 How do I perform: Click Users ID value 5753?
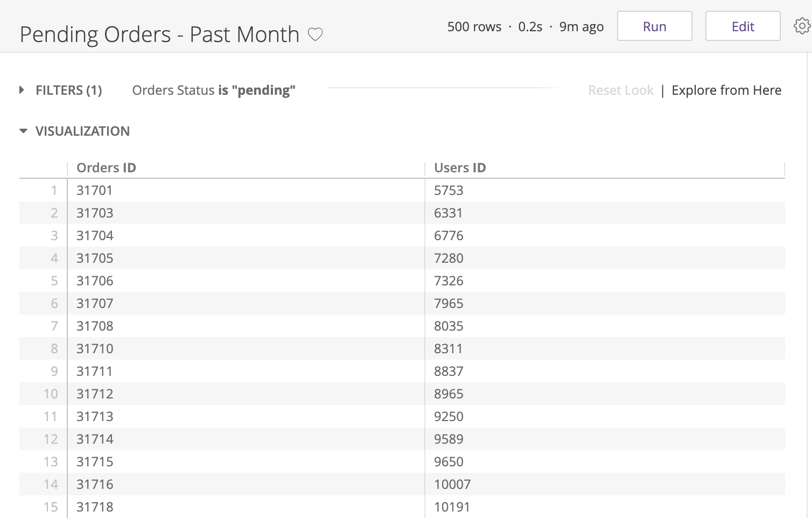[449, 191]
